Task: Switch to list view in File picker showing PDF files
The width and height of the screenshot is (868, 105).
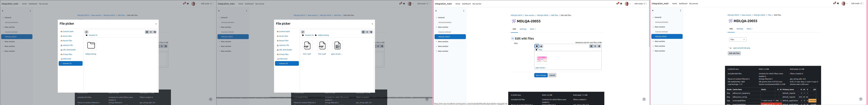Action: 367,32
